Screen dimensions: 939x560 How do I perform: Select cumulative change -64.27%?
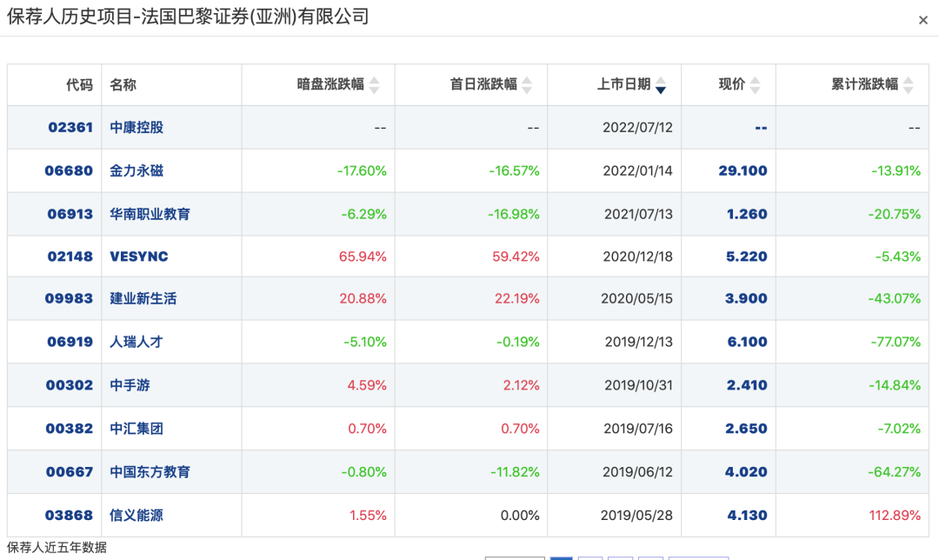tap(894, 472)
